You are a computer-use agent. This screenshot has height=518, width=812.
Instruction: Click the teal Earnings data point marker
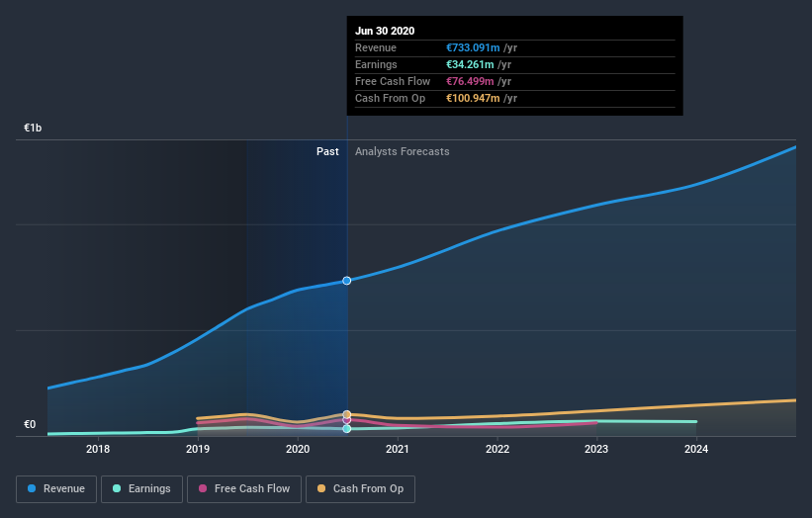coord(347,429)
